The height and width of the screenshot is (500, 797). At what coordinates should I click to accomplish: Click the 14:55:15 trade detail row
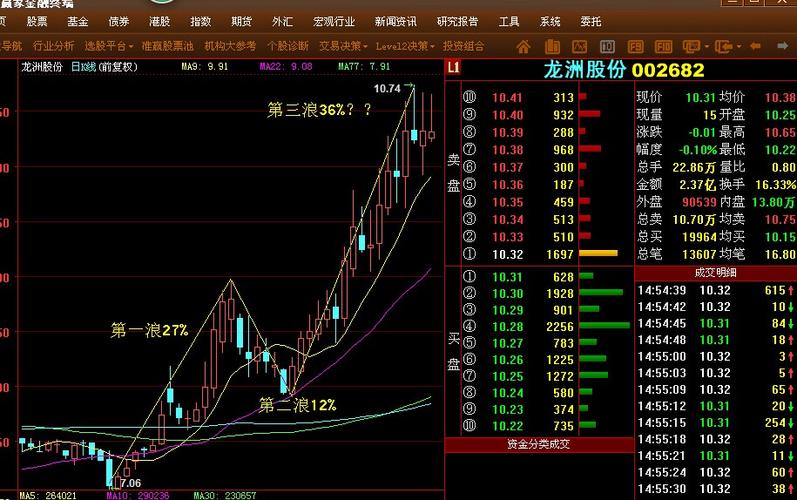click(x=716, y=423)
